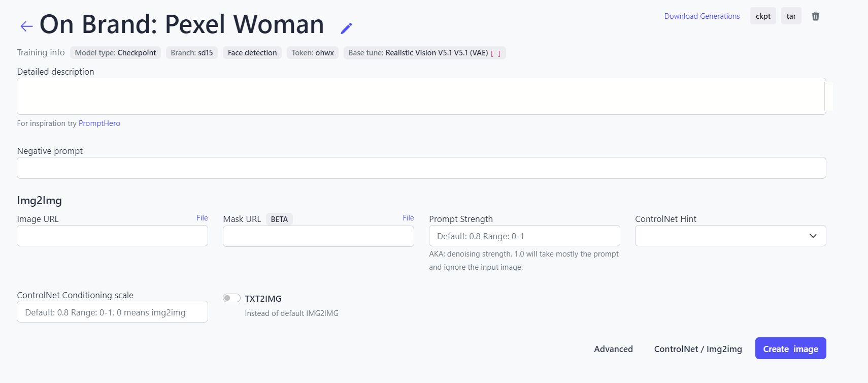Click the pink brackets icon beside base tune
The image size is (868, 383).
click(496, 53)
